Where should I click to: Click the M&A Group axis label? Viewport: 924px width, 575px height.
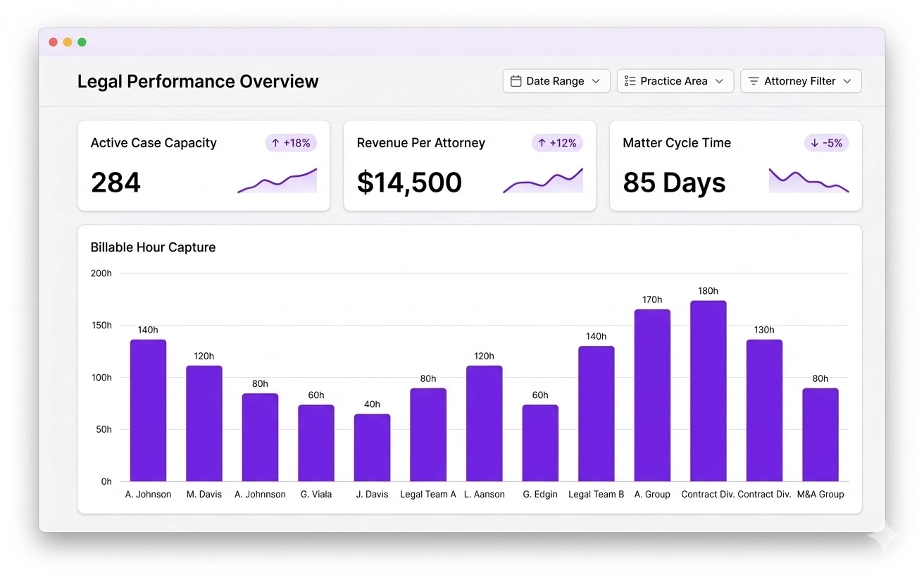pos(820,494)
